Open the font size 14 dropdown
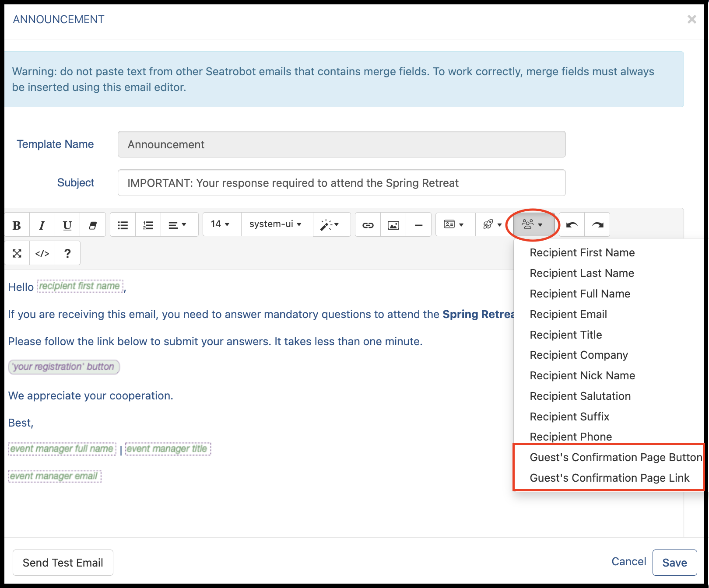The image size is (709, 588). point(222,224)
